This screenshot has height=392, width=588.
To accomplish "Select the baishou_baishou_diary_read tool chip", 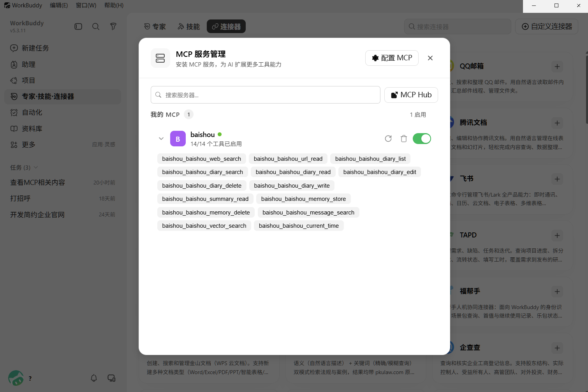I will click(x=293, y=172).
